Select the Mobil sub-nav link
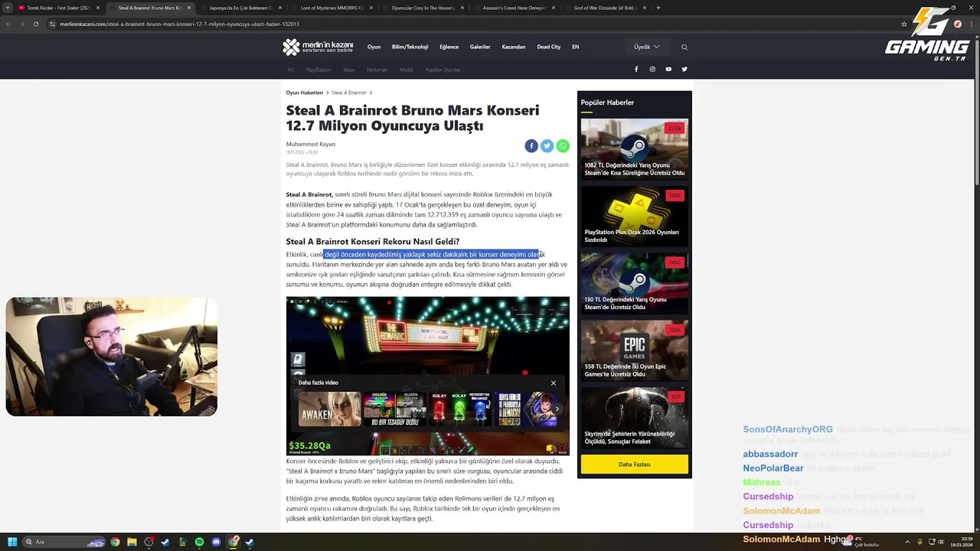 pos(406,70)
